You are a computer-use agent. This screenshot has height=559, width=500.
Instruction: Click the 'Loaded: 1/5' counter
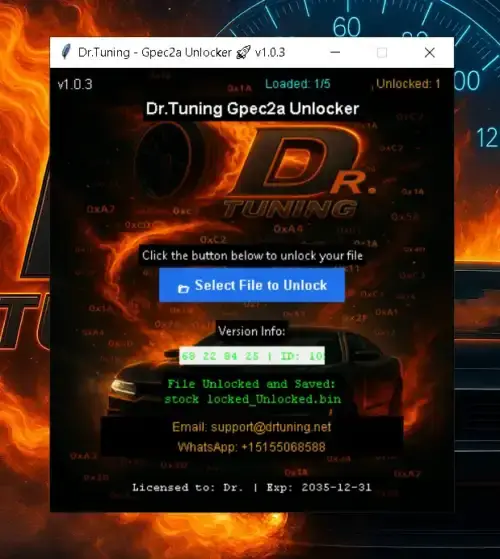click(x=298, y=84)
